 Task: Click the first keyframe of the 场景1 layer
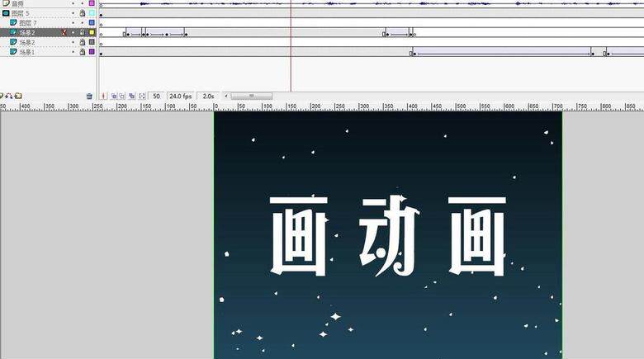point(101,54)
